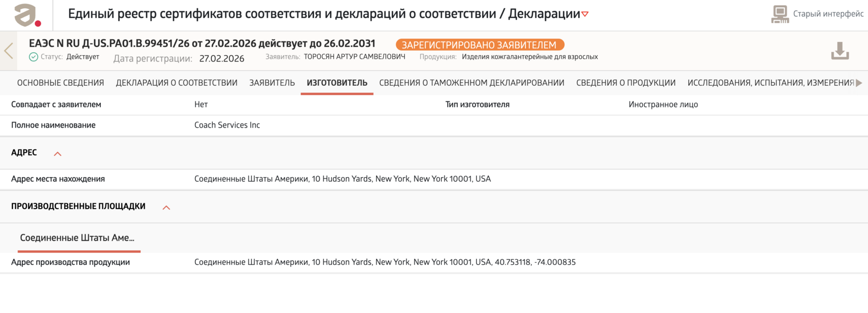
Task: Click the Rosaccreditation logo icon
Action: click(x=27, y=15)
